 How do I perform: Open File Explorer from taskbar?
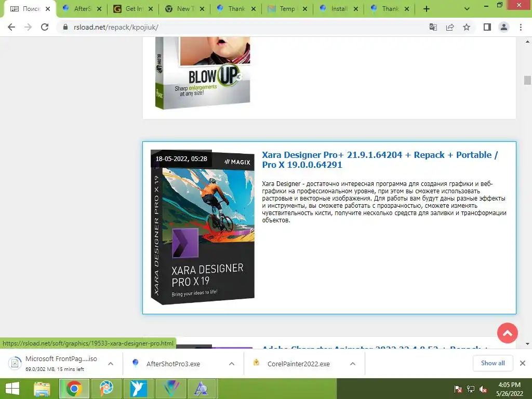coord(42,389)
